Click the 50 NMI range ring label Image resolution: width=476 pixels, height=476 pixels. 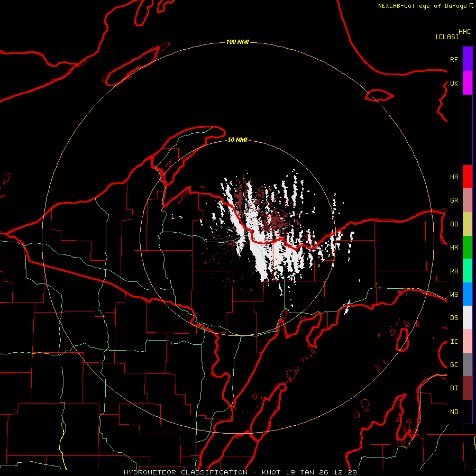[237, 140]
